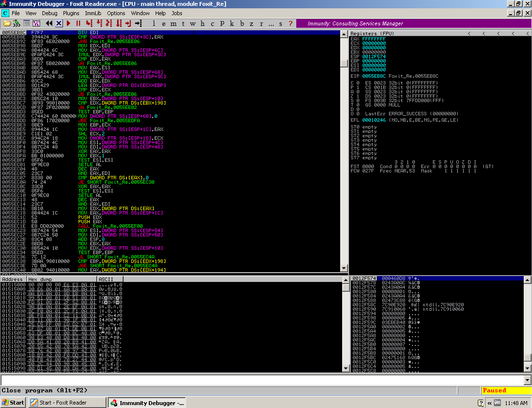532x408 pixels.
Task: Open the View menu
Action: [31, 13]
